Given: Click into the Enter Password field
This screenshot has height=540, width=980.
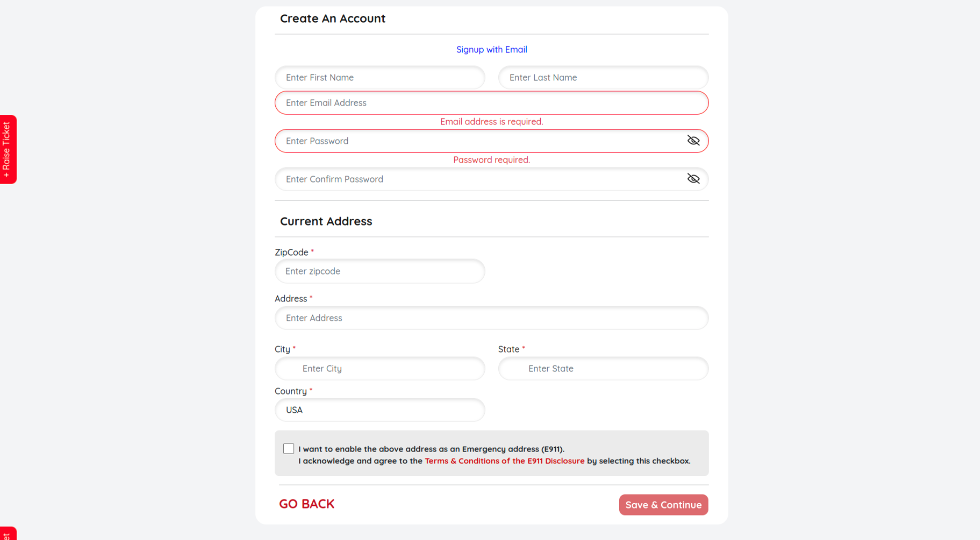Looking at the screenshot, I should (480, 141).
